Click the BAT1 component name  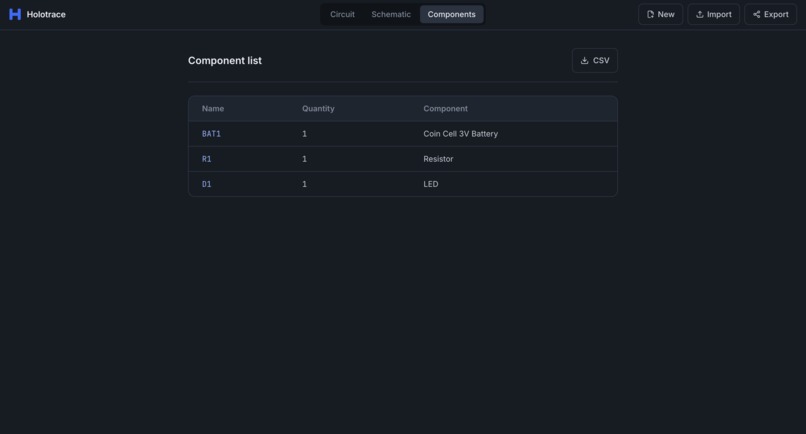click(x=211, y=134)
